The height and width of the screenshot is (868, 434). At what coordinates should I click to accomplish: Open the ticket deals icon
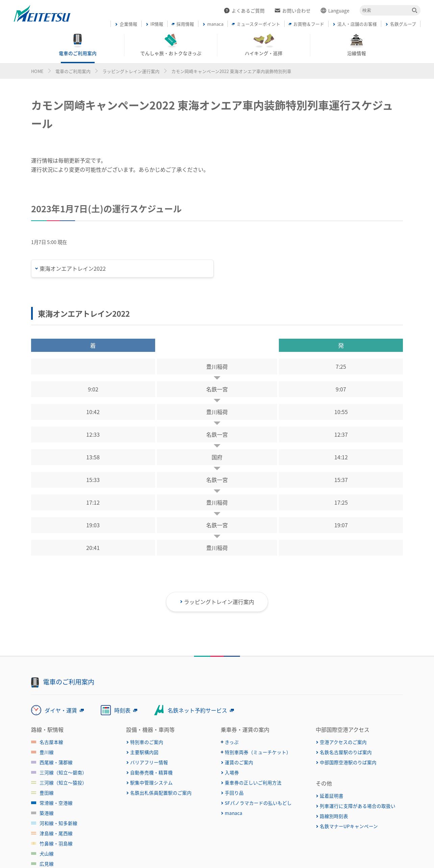[171, 40]
